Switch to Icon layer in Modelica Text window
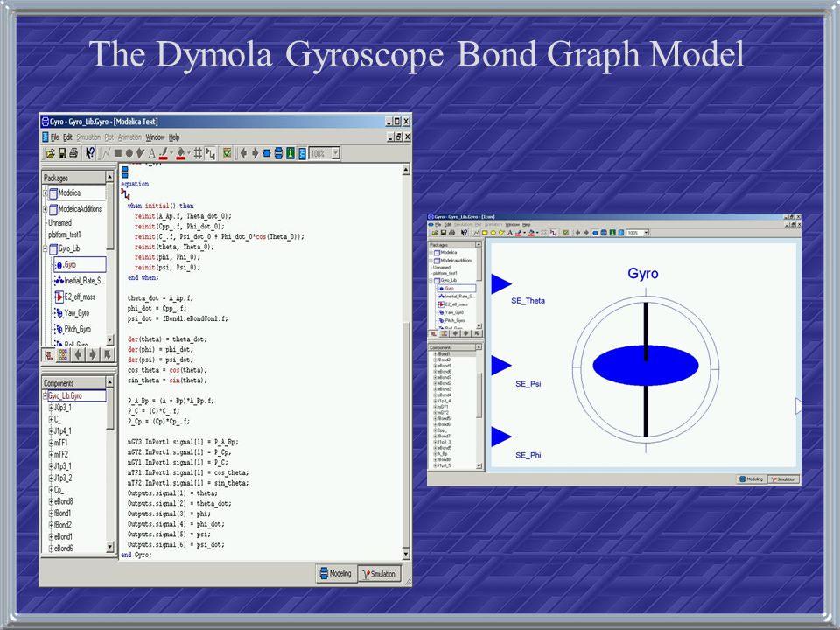The height and width of the screenshot is (630, 840). (267, 154)
